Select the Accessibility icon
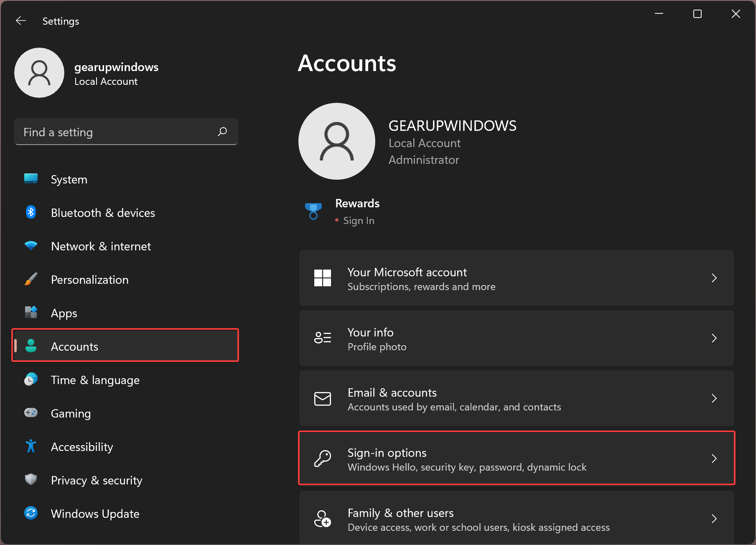The image size is (756, 545). pyautogui.click(x=31, y=446)
